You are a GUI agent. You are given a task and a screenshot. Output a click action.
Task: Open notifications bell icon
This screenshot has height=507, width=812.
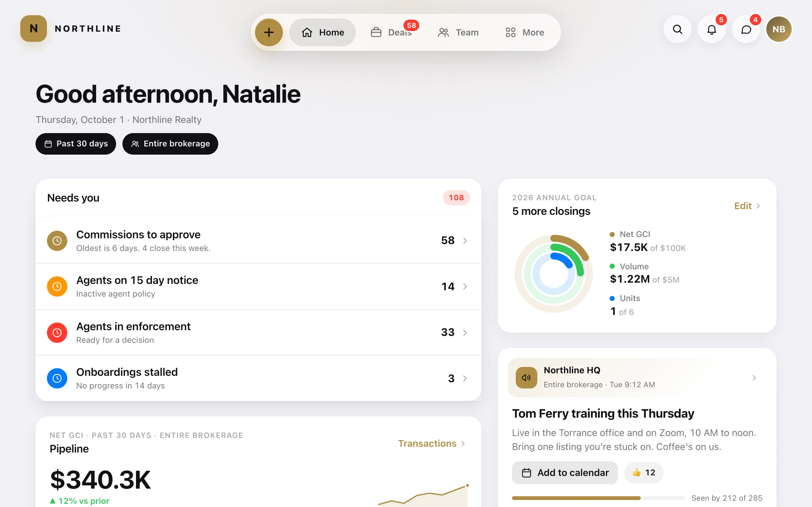click(712, 29)
